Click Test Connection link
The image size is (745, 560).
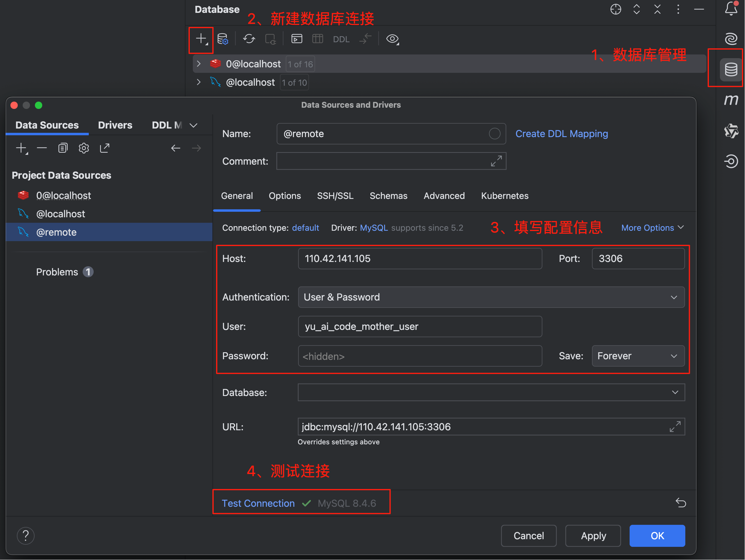pos(258,503)
